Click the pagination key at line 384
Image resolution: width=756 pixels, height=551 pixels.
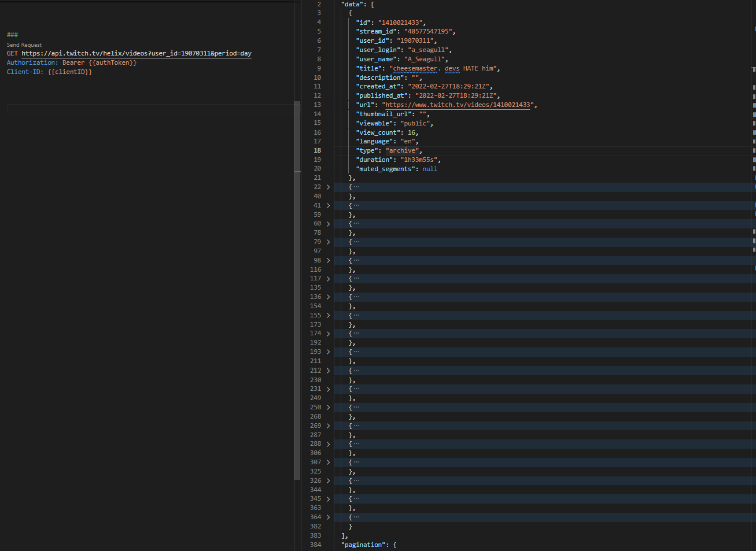click(x=363, y=544)
